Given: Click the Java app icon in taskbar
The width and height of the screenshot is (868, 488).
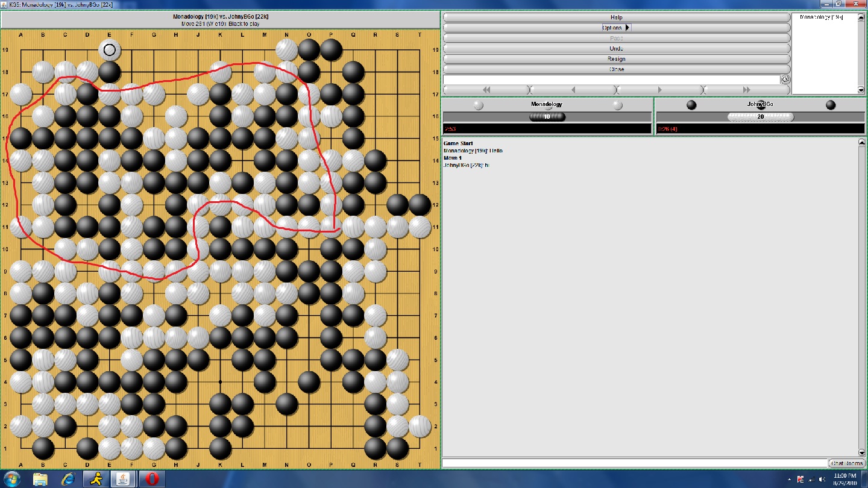Looking at the screenshot, I should (x=124, y=479).
